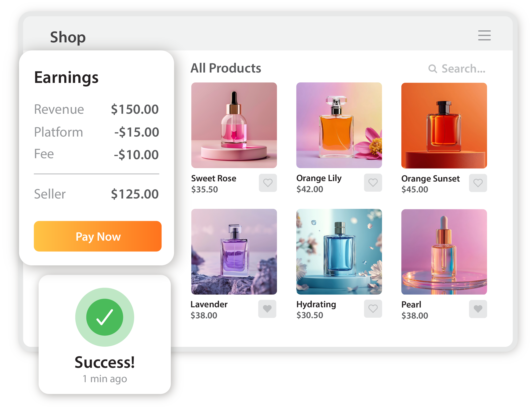Click the Orange Sunset product name
Screen dimensions: 532x409
tap(430, 178)
